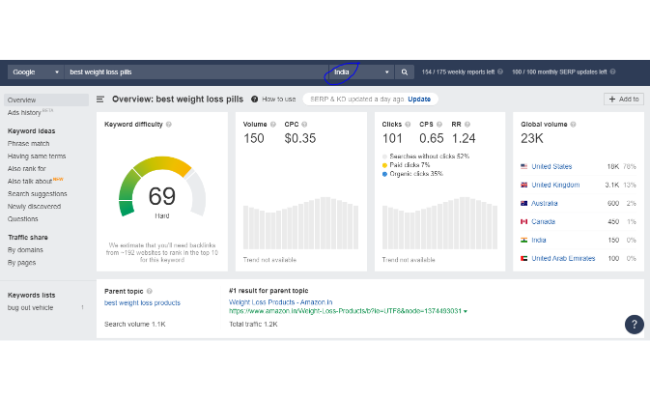Open Ads history in the sidebar

click(24, 113)
